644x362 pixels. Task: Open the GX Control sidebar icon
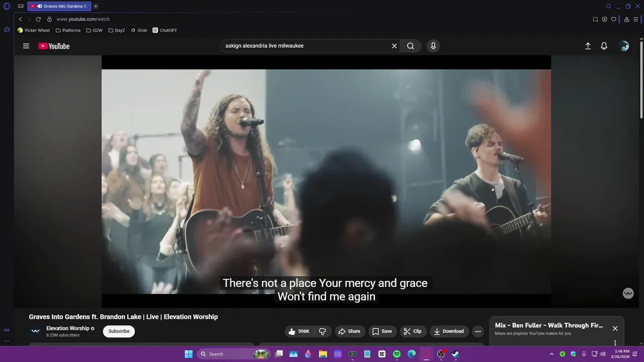pyautogui.click(x=7, y=330)
